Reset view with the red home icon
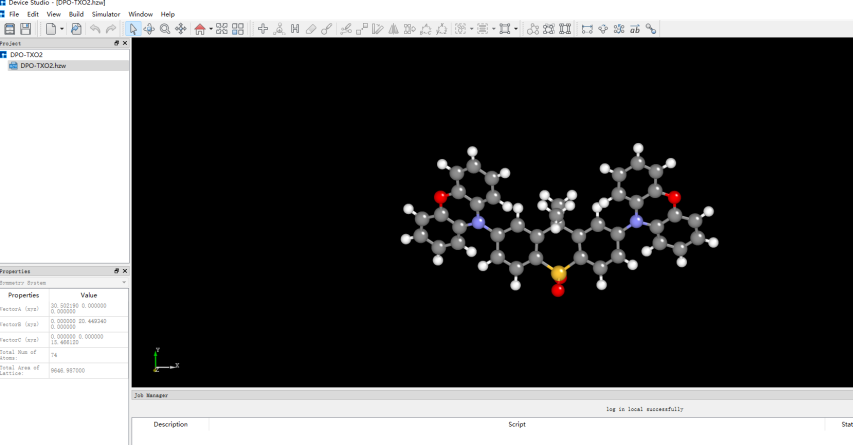 tap(200, 29)
